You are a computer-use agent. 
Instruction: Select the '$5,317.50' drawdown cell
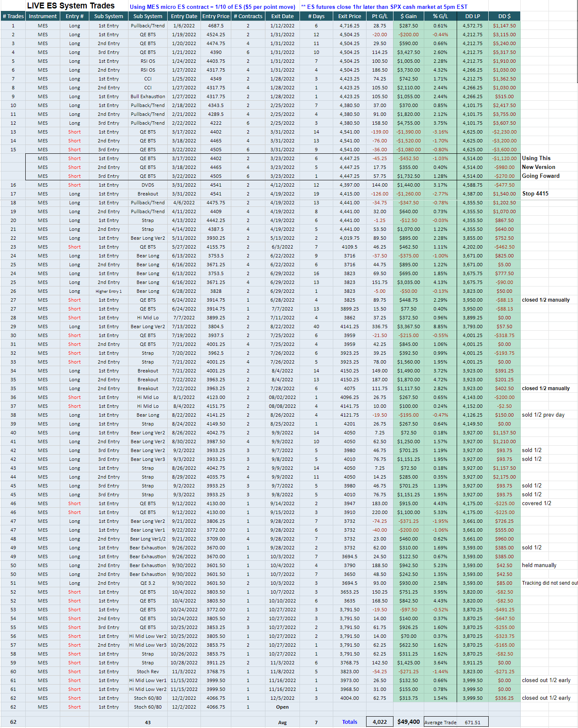(504, 52)
